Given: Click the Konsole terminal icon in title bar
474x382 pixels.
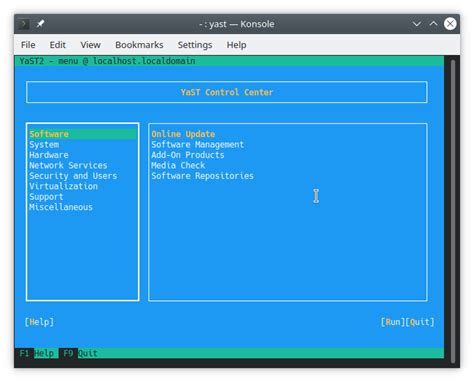Looking at the screenshot, I should (23, 24).
